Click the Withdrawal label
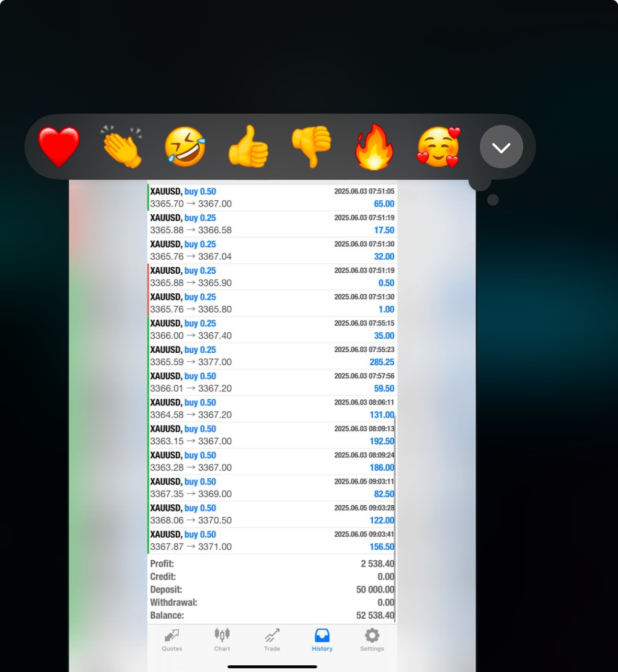 point(173,602)
